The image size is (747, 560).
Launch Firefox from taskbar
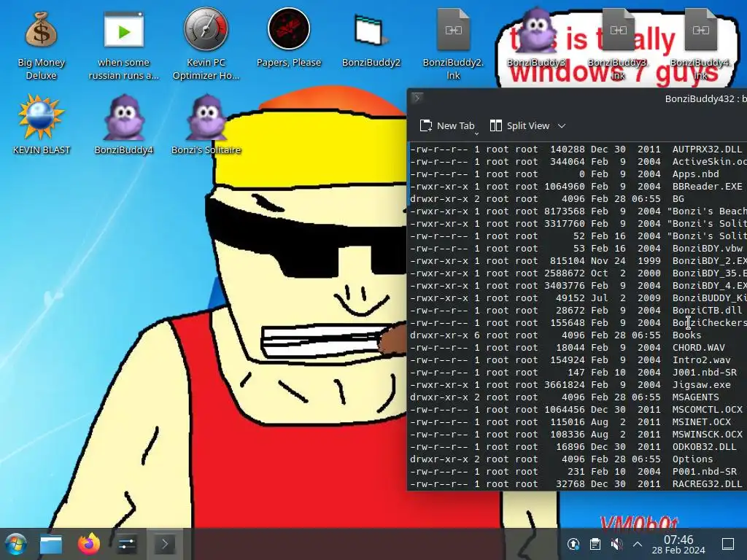pos(89,544)
